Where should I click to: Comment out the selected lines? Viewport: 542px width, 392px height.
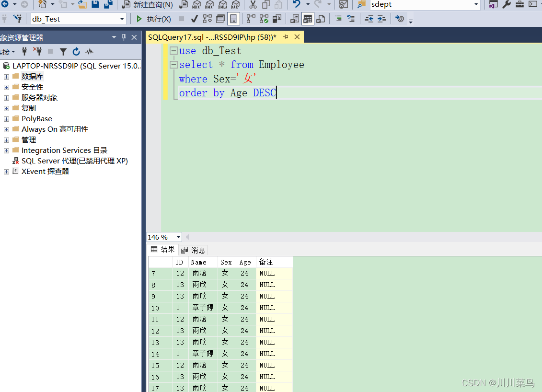338,19
